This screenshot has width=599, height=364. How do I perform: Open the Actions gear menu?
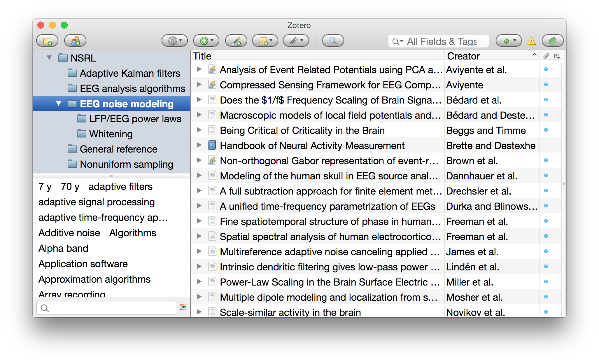[174, 41]
